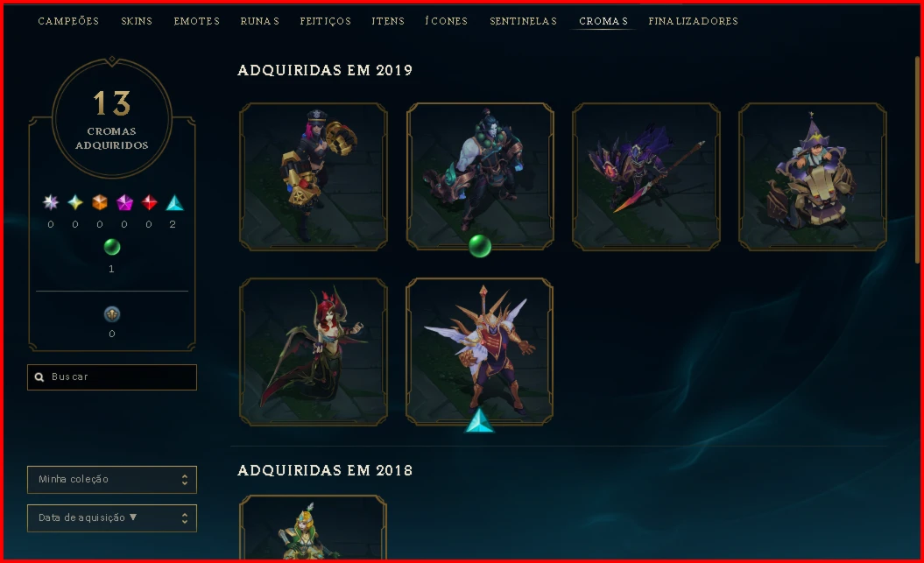Switch to the Skins tab
This screenshot has height=563, width=924.
click(137, 21)
